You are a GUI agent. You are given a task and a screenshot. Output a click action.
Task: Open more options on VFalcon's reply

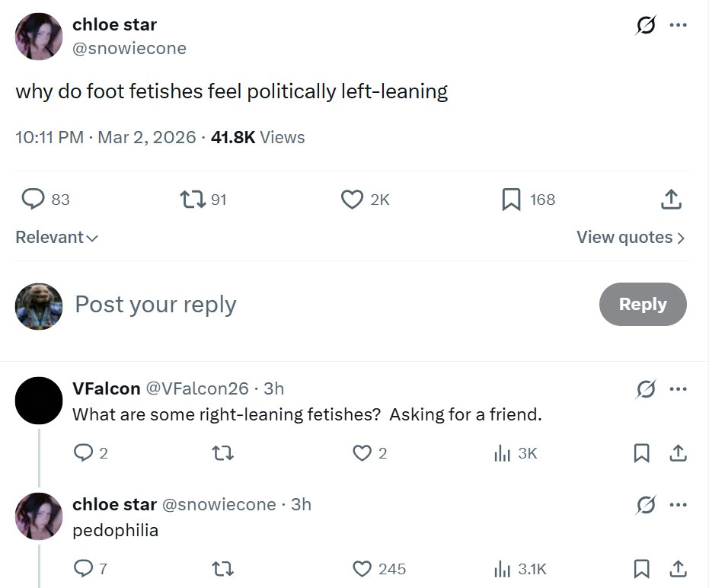(x=678, y=389)
